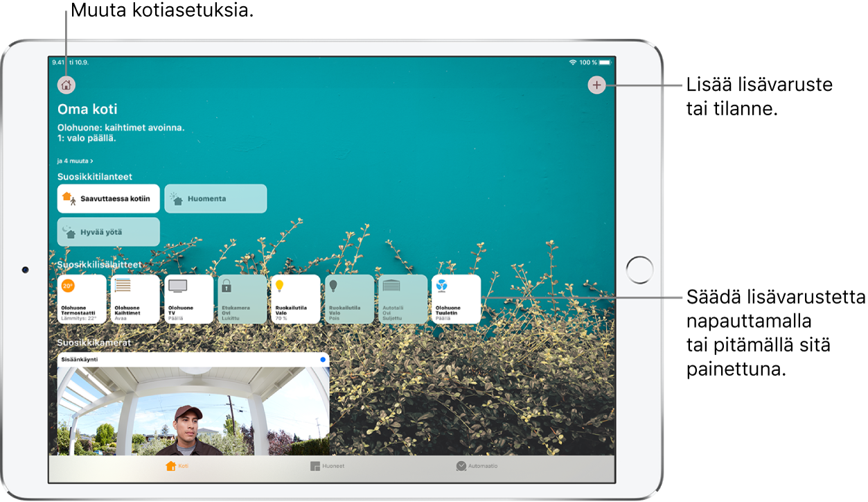This screenshot has height=502, width=868.
Task: Click the 'Olohuone: kaihtimet avoinna' status text
Action: tap(121, 128)
